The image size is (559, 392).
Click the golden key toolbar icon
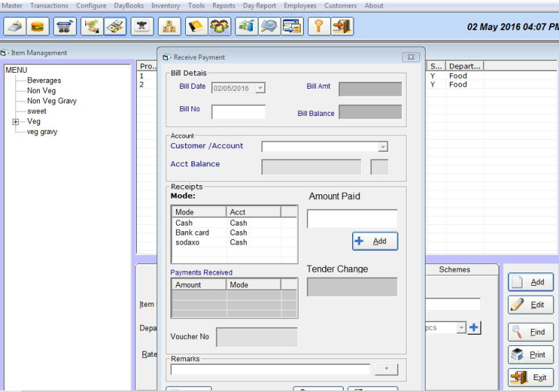(x=319, y=27)
